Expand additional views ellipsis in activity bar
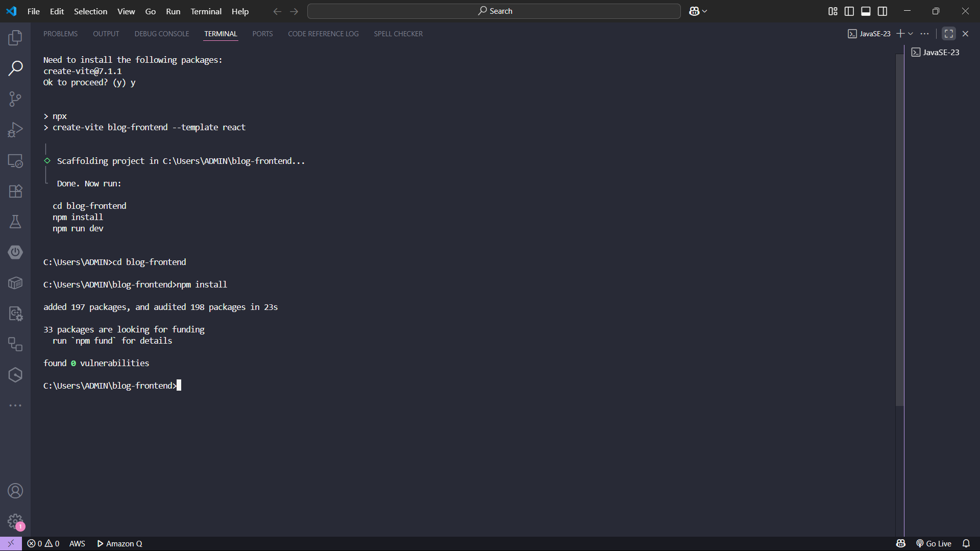The image size is (980, 551). [x=15, y=405]
